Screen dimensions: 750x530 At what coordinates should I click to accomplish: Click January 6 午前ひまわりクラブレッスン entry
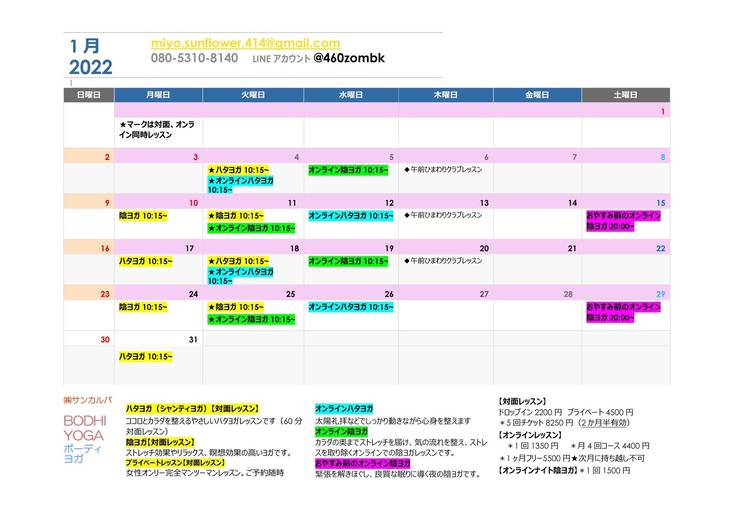[443, 170]
